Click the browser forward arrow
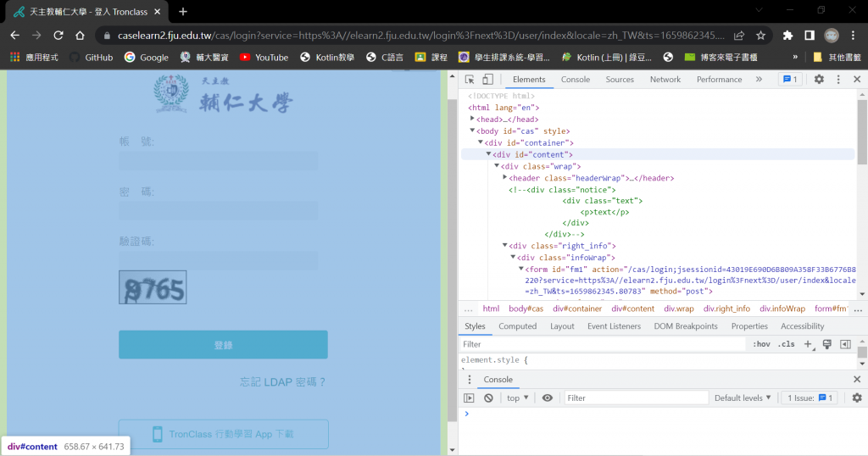This screenshot has height=456, width=868. coord(36,36)
